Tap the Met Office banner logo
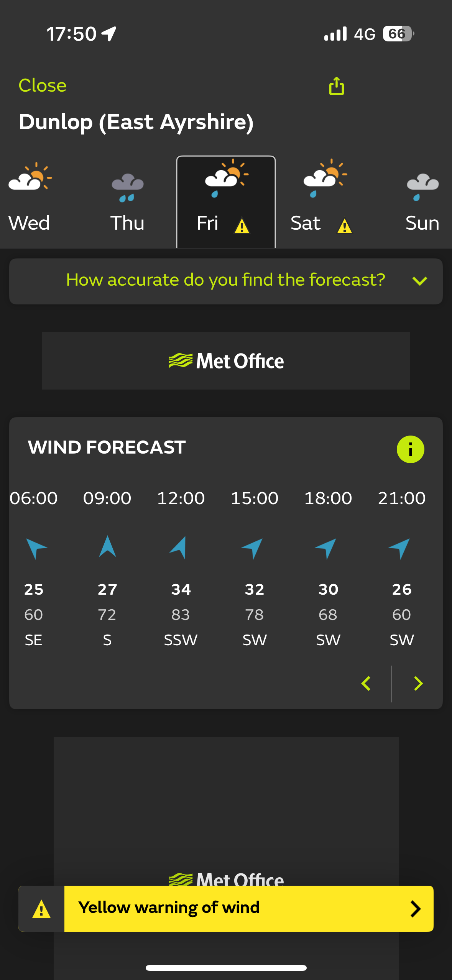This screenshot has width=452, height=980. click(226, 361)
